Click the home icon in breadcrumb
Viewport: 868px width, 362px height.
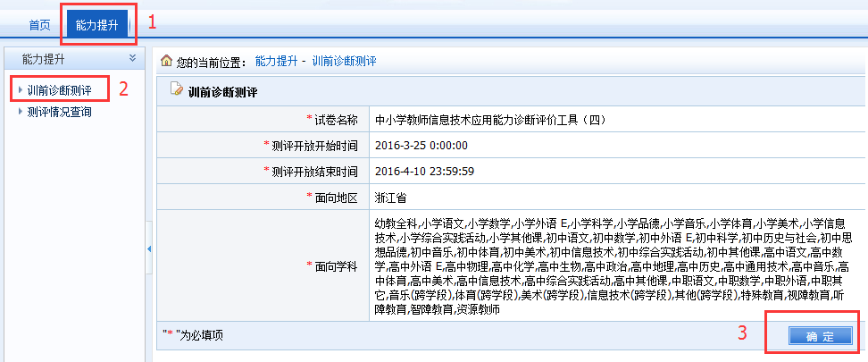point(165,61)
